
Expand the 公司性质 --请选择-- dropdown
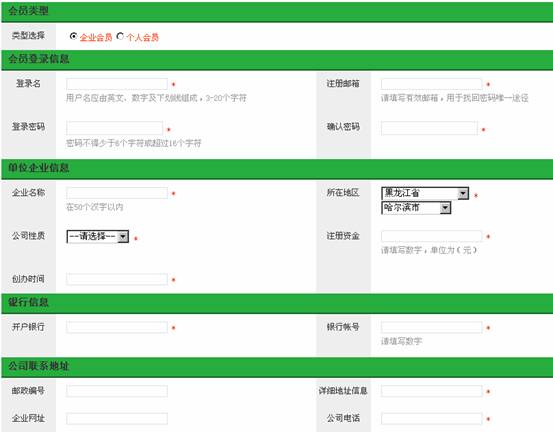97,236
